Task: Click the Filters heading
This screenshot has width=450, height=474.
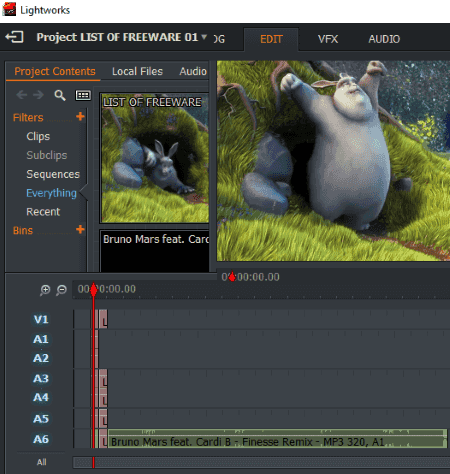Action: 28,118
